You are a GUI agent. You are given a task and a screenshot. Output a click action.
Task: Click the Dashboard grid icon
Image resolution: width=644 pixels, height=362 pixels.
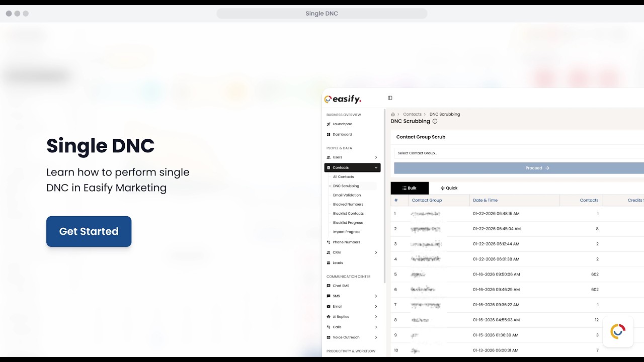[329, 134]
